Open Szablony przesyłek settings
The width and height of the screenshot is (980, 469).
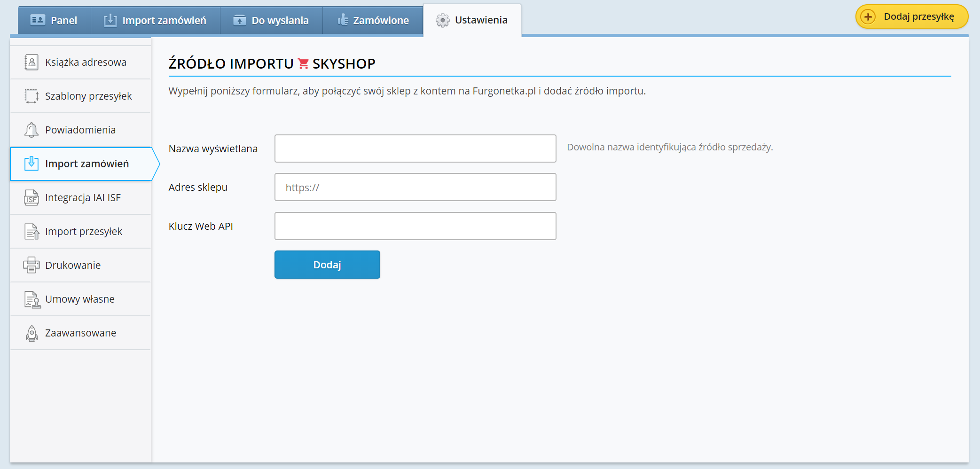80,96
